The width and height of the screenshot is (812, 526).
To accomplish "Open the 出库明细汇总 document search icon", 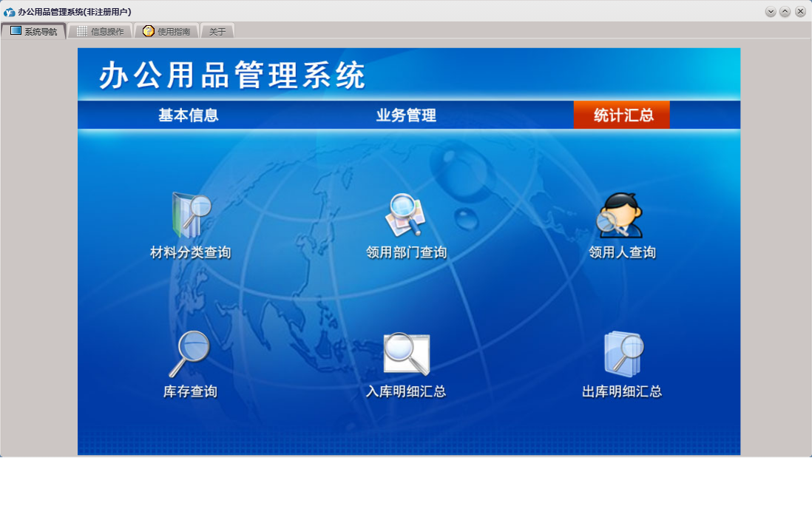I will 623,354.
